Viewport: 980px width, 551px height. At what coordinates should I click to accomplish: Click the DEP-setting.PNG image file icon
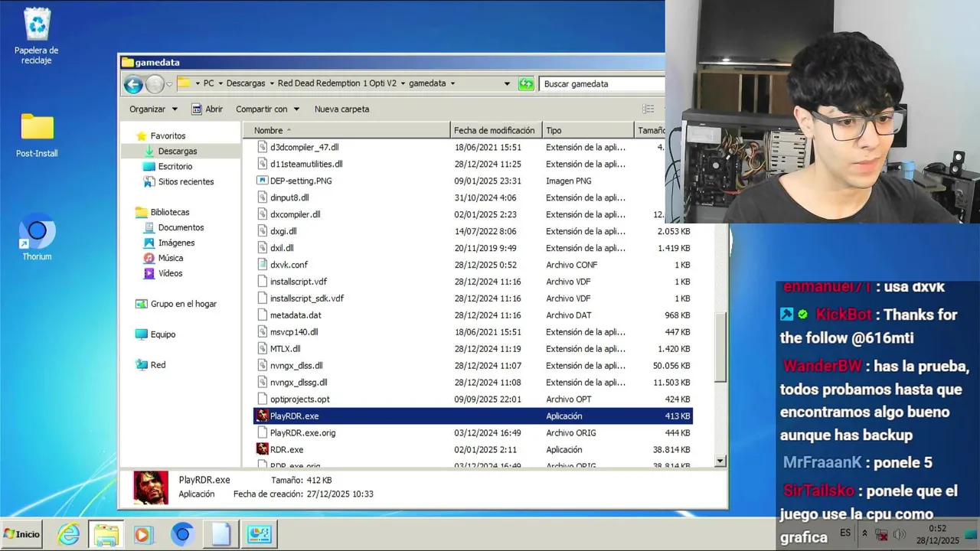(x=263, y=181)
